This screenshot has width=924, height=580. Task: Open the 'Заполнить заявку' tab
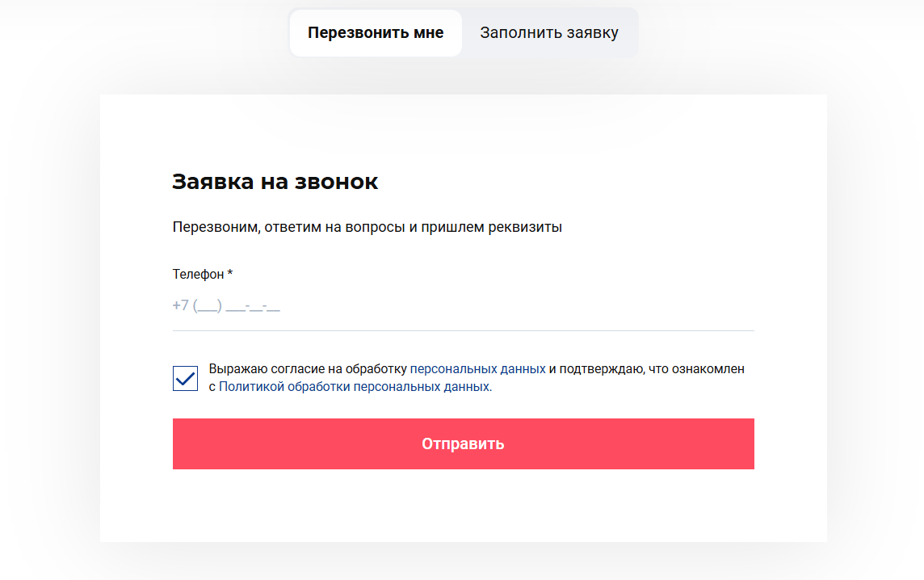pos(549,33)
